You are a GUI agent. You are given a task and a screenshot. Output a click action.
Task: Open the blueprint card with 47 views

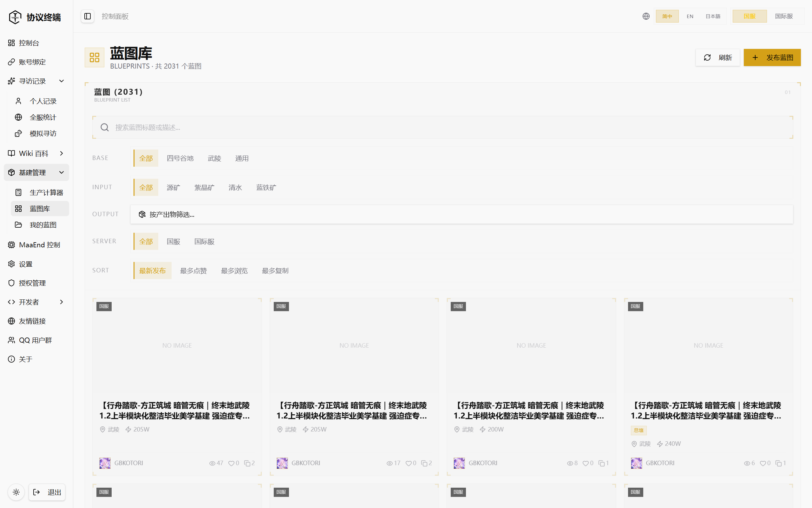point(177,387)
